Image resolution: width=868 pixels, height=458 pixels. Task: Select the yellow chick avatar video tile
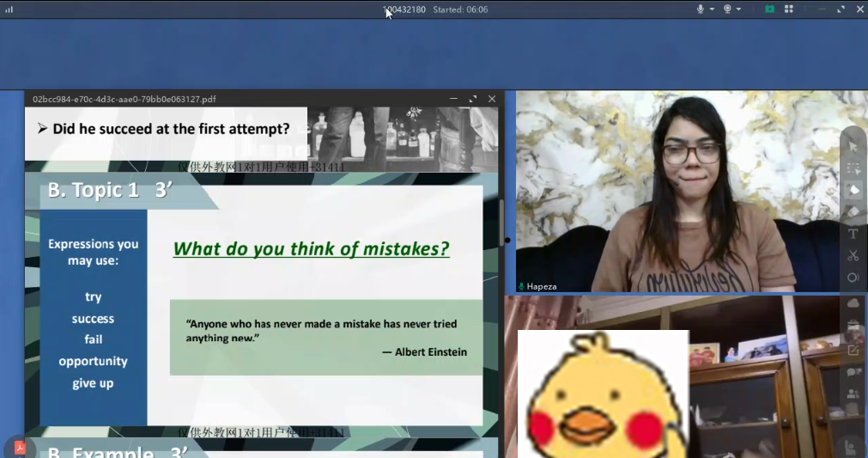click(x=604, y=394)
